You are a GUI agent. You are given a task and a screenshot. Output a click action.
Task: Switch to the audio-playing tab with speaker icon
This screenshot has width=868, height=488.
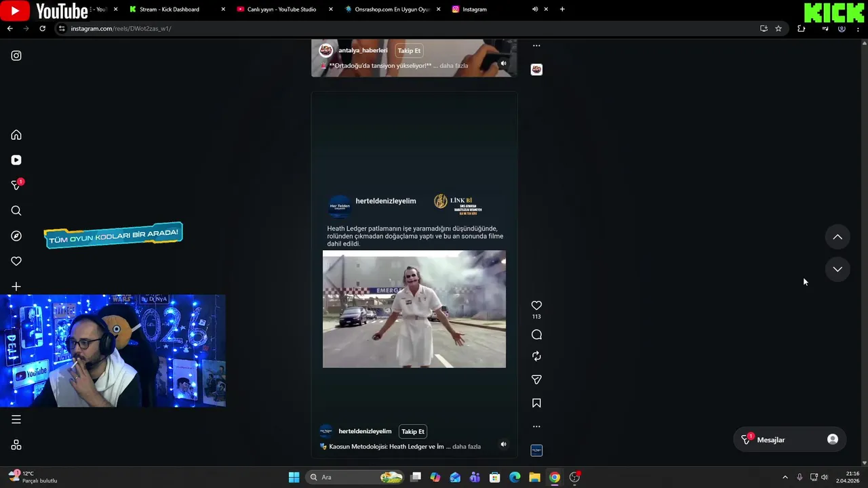point(535,9)
